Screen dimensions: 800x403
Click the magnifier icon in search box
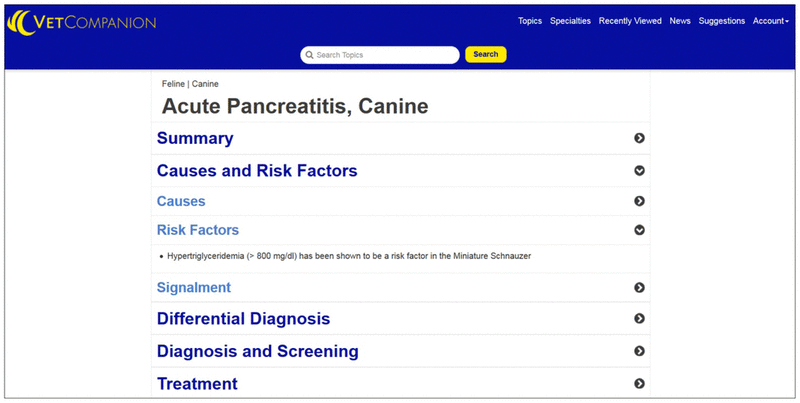point(309,55)
